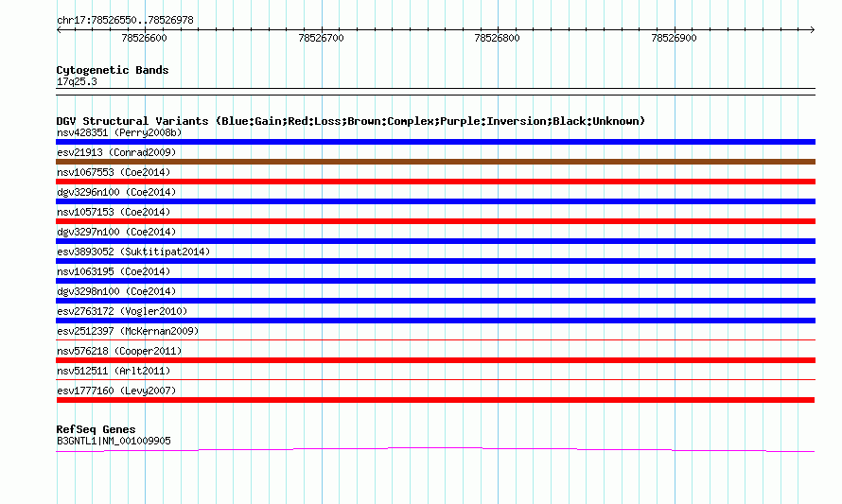
Task: Click ruler position 78526900
Action: (674, 38)
